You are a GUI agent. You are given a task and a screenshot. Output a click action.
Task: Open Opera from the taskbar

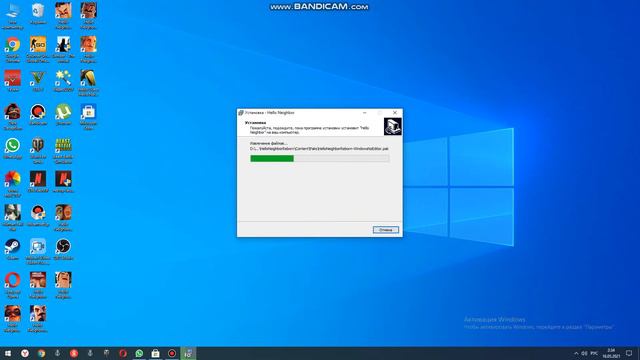pyautogui.click(x=123, y=353)
